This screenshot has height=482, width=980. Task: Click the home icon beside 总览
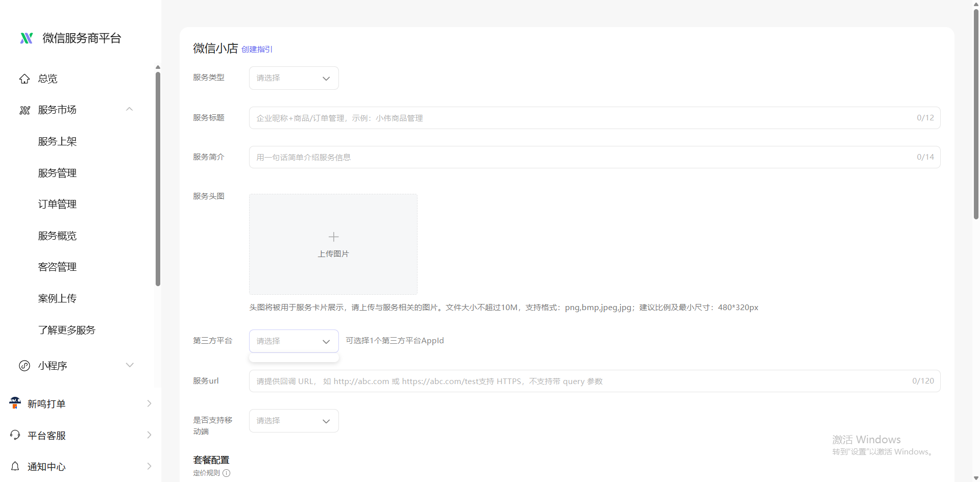24,79
